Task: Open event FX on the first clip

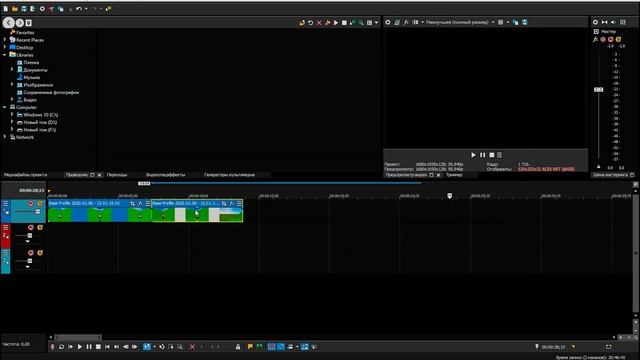Action: [x=140, y=203]
